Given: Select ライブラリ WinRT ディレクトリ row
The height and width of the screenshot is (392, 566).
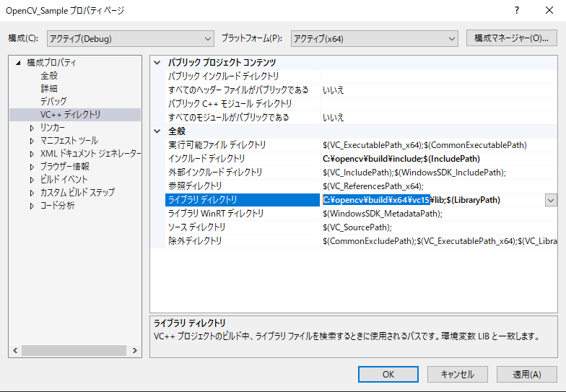Looking at the screenshot, I should (x=361, y=214).
